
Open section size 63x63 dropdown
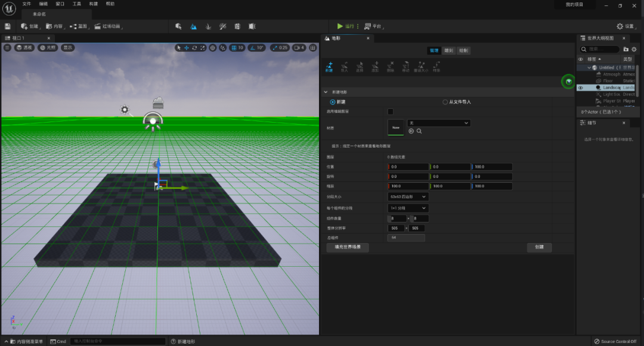pos(408,197)
